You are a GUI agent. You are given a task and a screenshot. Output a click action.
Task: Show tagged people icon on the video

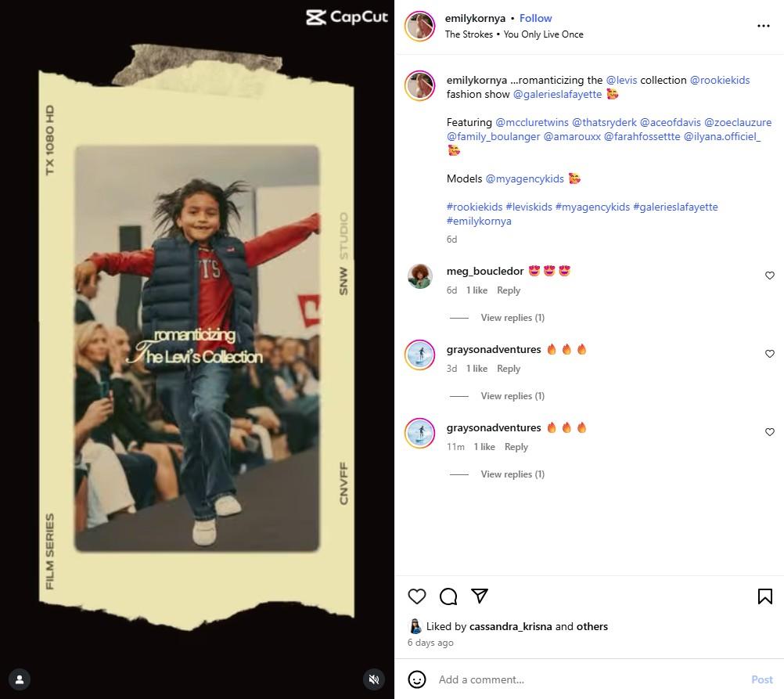click(x=20, y=679)
